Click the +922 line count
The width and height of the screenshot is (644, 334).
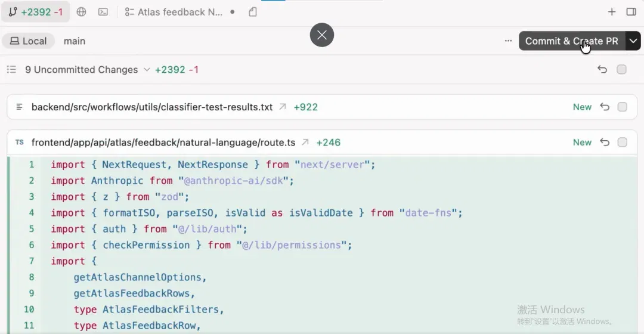click(305, 107)
